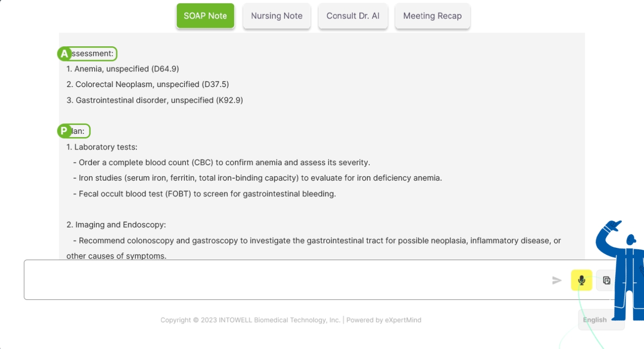
Task: Click the Powered by eXpertMind text
Action: [x=384, y=320]
